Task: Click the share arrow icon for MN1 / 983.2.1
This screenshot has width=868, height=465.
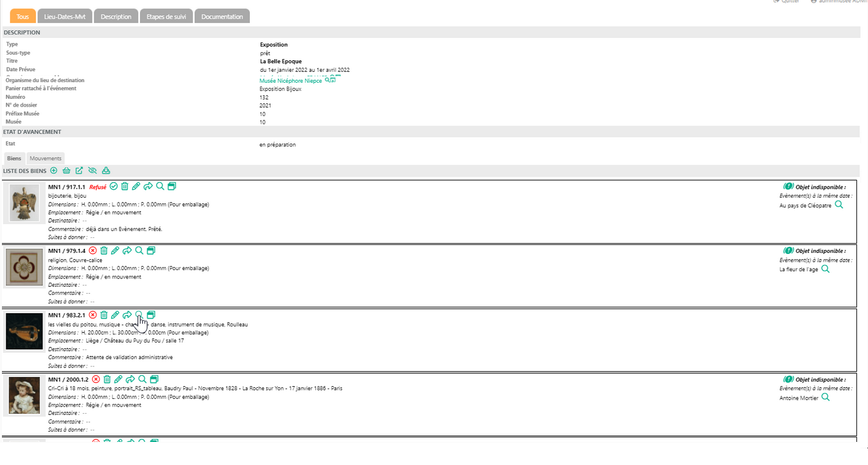Action: (127, 315)
